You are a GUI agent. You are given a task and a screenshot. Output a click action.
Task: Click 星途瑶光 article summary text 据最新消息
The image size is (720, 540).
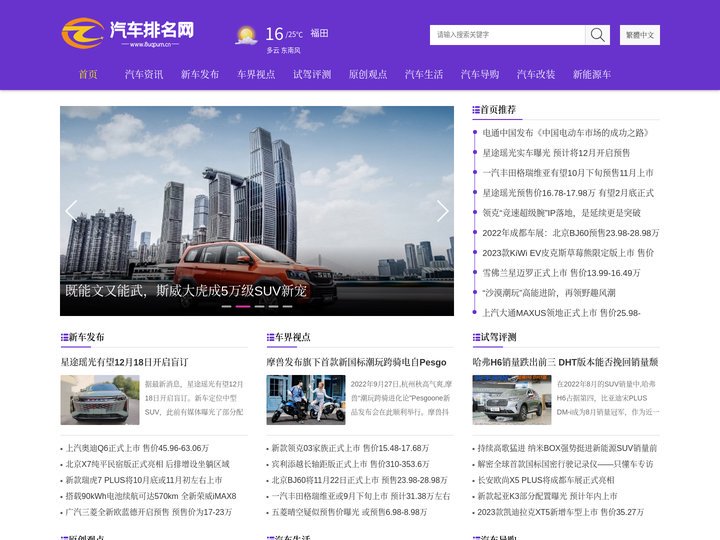click(194, 398)
